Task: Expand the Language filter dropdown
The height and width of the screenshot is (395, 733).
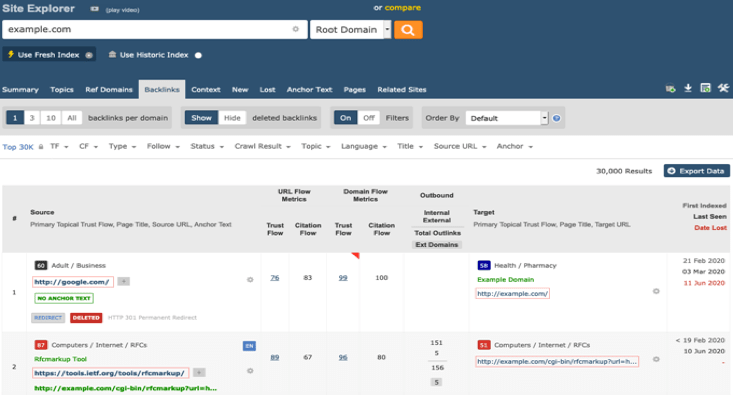Action: tap(364, 146)
